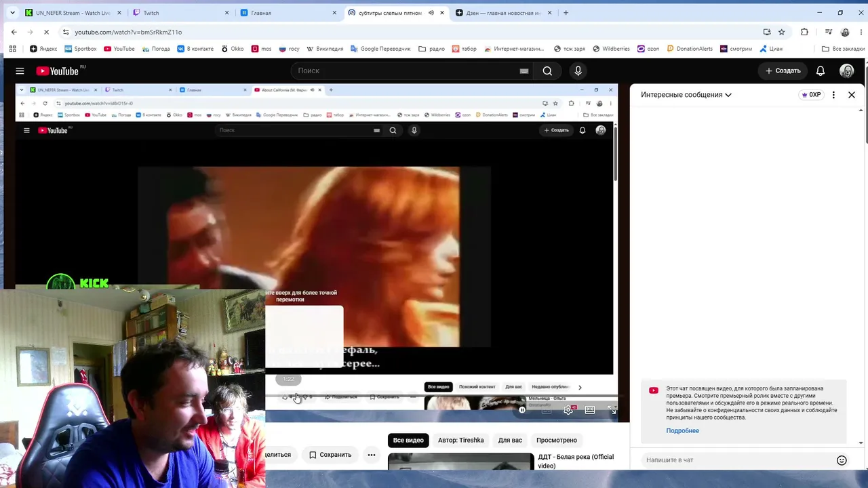The width and height of the screenshot is (868, 488).
Task: Open the on-screen keyboard in search box
Action: 524,70
